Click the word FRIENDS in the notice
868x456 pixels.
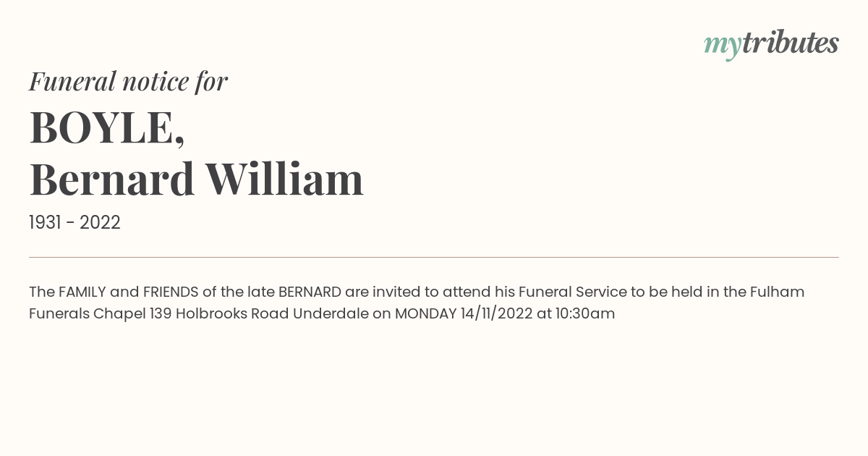(171, 292)
